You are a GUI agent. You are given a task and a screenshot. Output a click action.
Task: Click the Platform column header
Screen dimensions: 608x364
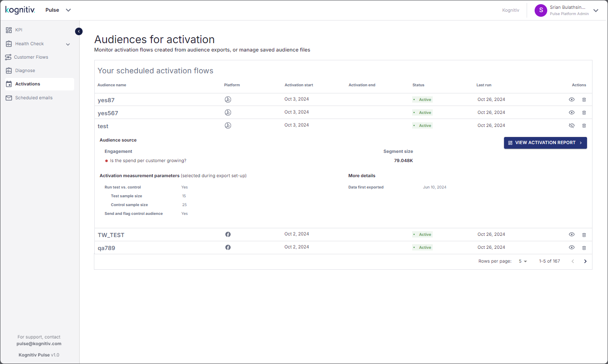tap(232, 85)
